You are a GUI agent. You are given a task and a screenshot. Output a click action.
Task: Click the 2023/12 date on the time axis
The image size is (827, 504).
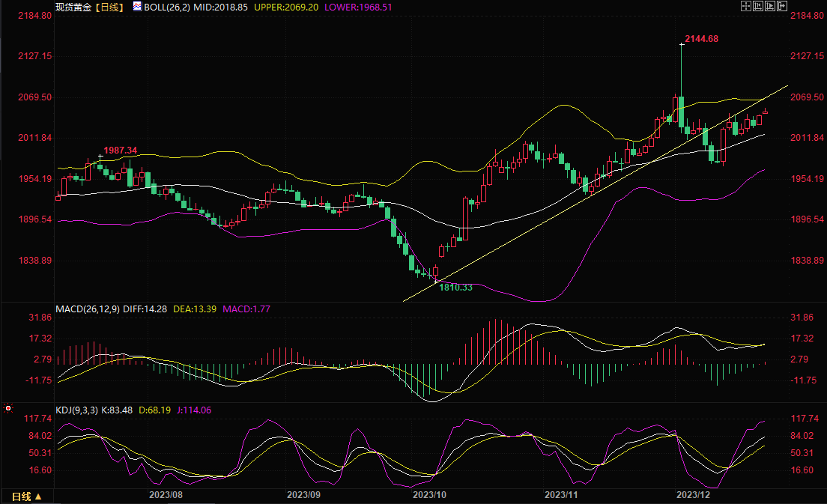coord(692,495)
